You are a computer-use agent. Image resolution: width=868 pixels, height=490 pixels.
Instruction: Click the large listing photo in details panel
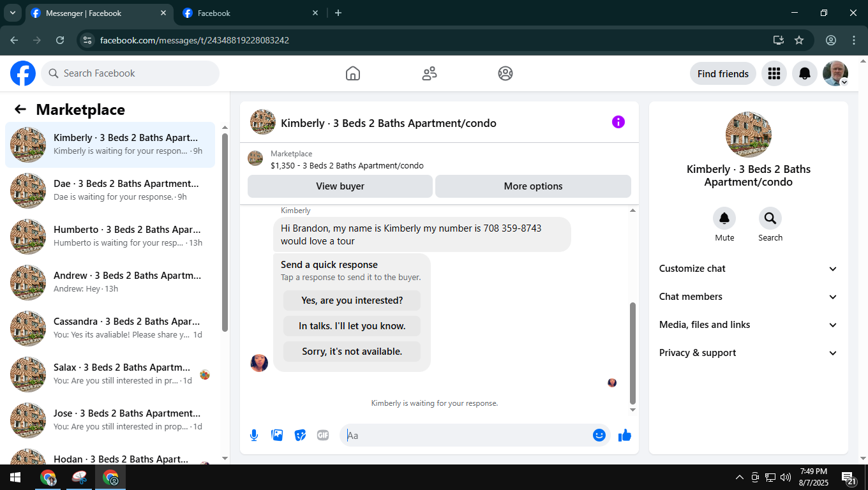749,135
